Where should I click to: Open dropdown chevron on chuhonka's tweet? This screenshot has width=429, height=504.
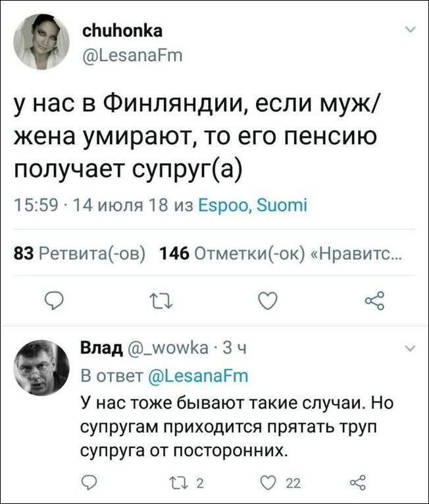click(x=411, y=30)
